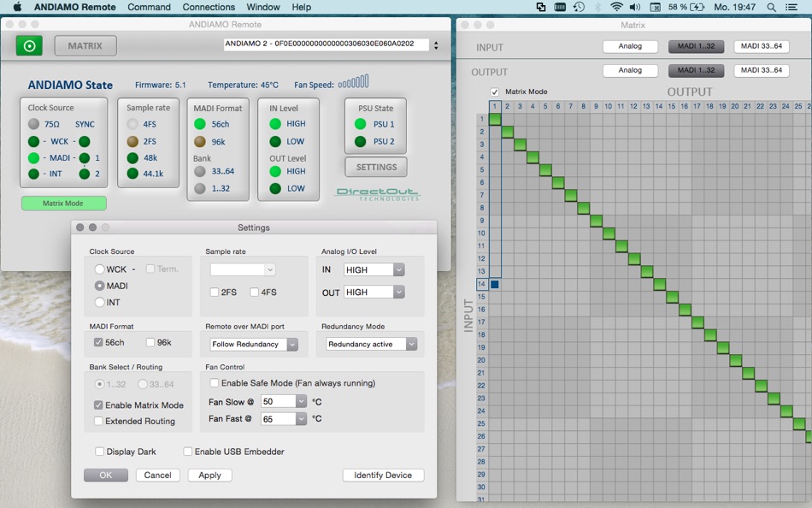Image resolution: width=812 pixels, height=508 pixels.
Task: Click the OUT Level HIGH LED
Action: coord(275,171)
